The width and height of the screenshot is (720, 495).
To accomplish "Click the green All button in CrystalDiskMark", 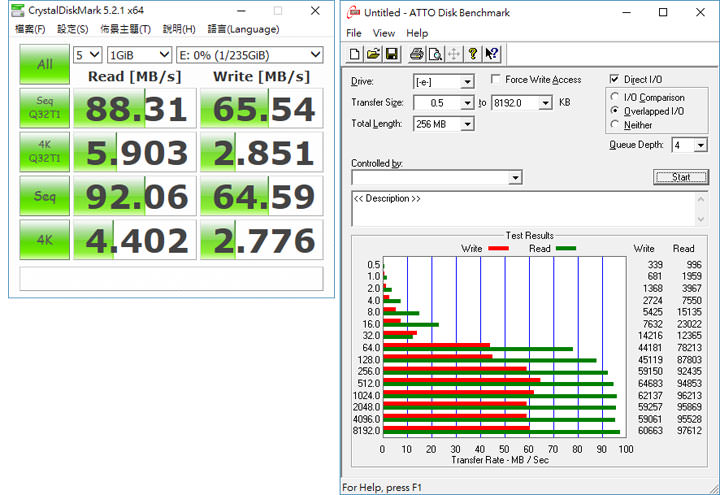I will click(x=45, y=64).
